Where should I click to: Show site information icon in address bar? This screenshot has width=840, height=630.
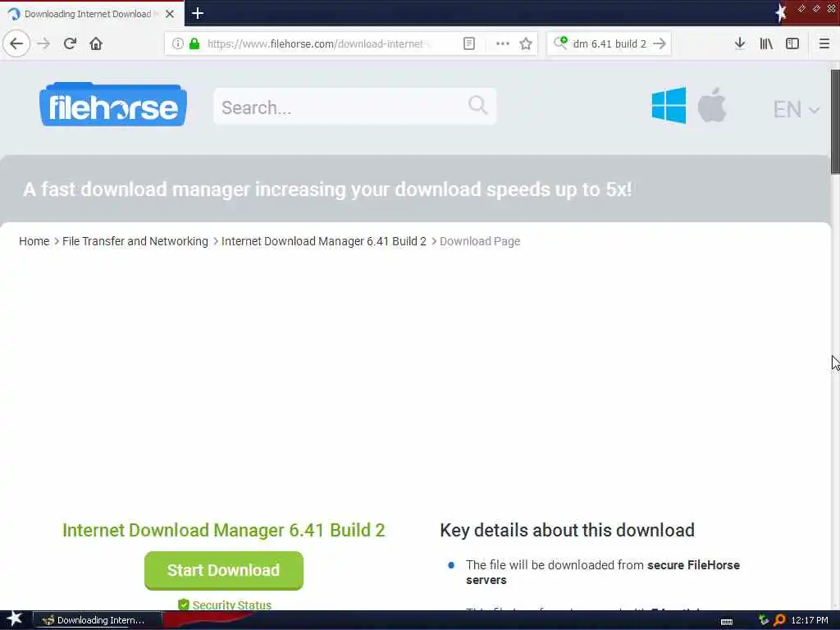pyautogui.click(x=177, y=43)
